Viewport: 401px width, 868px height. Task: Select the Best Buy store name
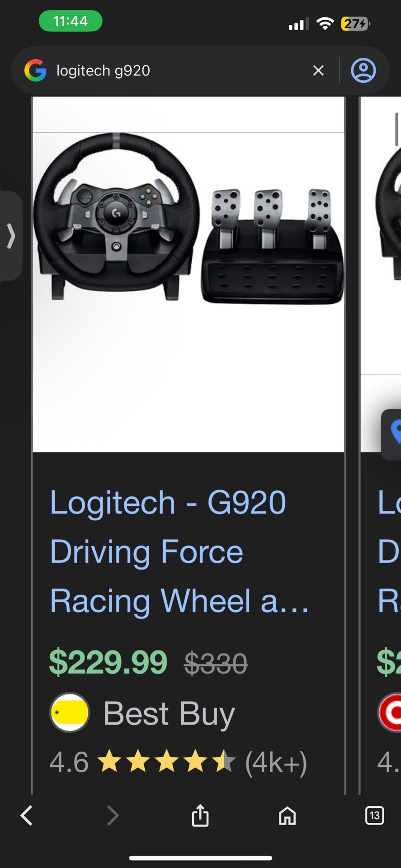[x=169, y=713]
